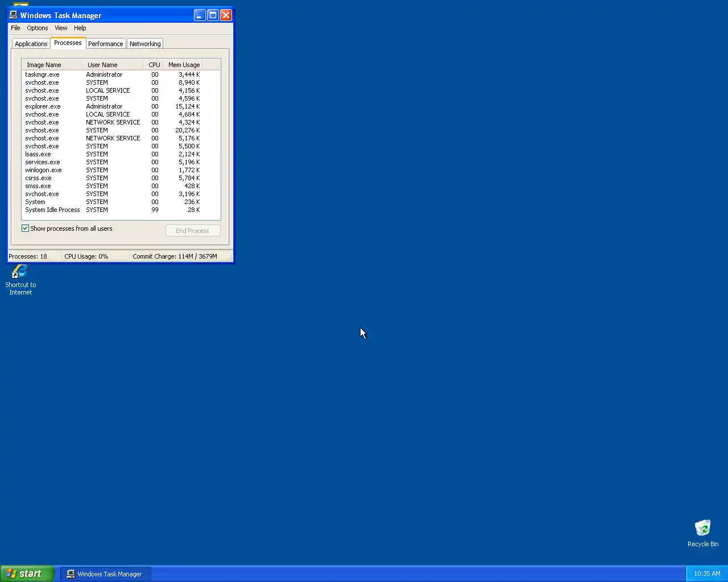Toggle Show processes from all users
Screen dimensions: 728x582
pos(67,228)
